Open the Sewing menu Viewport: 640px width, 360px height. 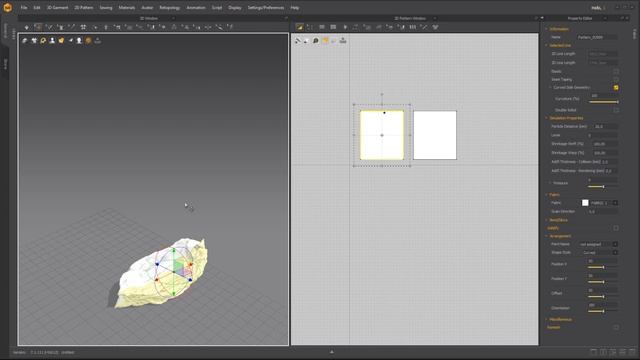pos(106,8)
